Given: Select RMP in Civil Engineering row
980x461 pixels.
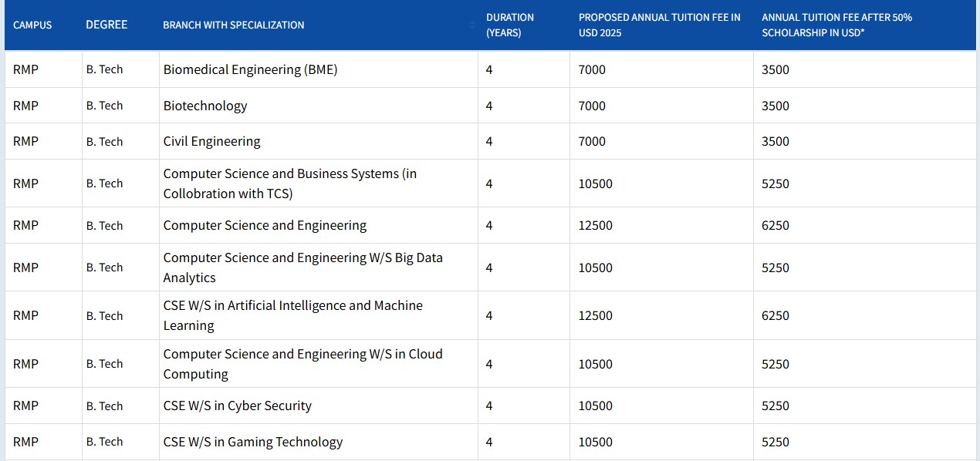Looking at the screenshot, I should (x=25, y=141).
